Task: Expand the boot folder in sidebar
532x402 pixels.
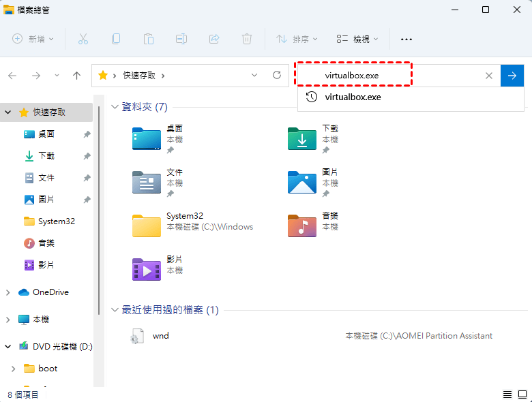Action: coord(13,369)
